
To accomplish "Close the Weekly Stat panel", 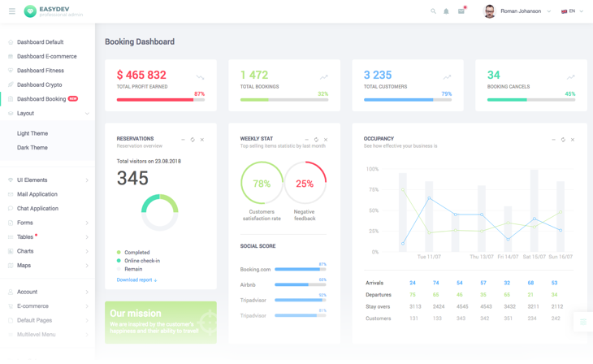I will (x=326, y=140).
